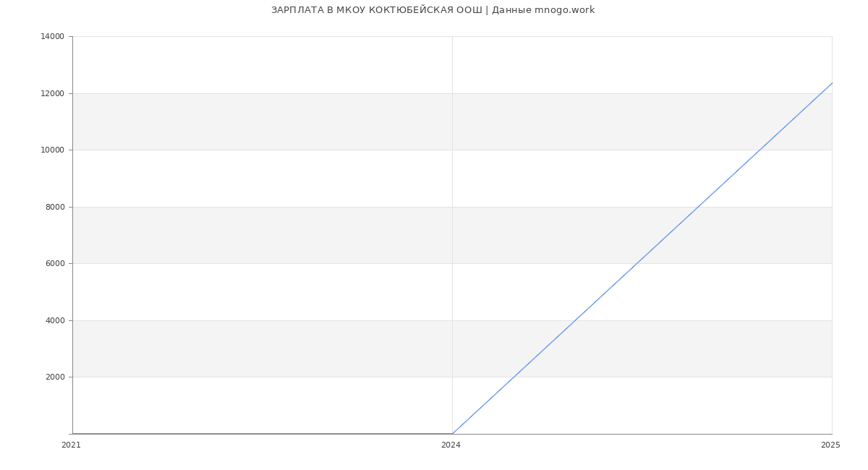This screenshot has height=470, width=868.
Task: Click the 2000 y-axis label
Action: coord(56,377)
